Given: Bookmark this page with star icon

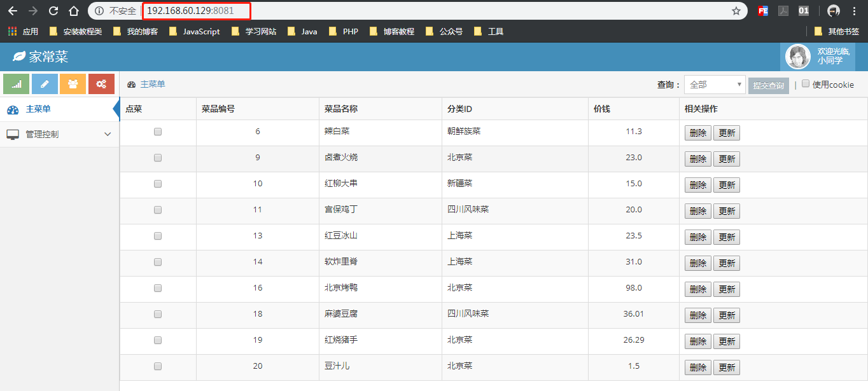Looking at the screenshot, I should tap(736, 11).
